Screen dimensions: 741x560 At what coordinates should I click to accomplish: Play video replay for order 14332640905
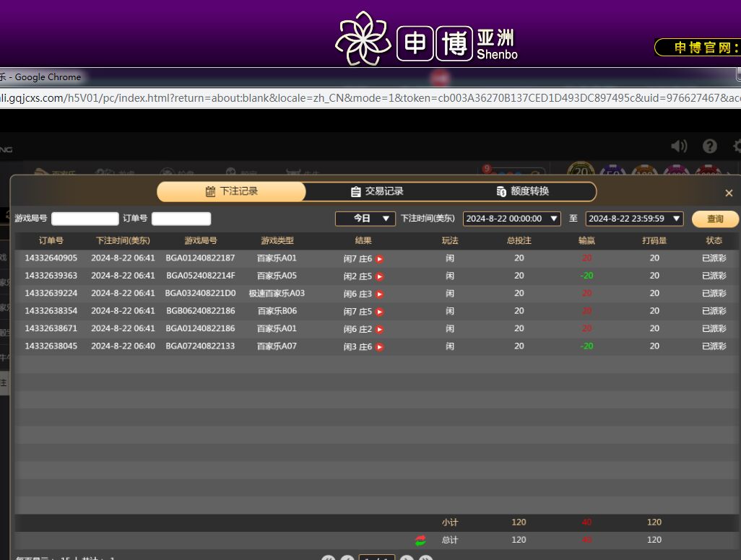(379, 259)
